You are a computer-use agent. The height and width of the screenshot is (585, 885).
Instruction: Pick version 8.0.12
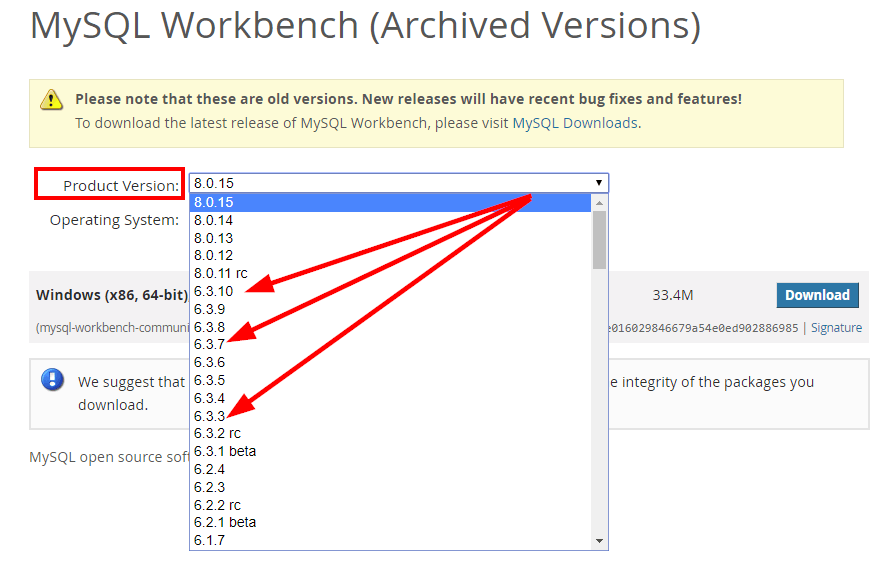point(390,256)
